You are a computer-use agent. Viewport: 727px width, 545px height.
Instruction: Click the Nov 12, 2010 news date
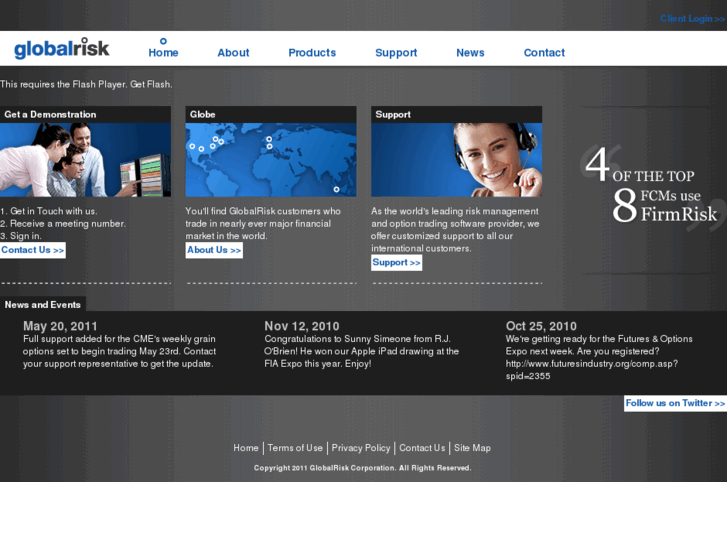click(302, 326)
